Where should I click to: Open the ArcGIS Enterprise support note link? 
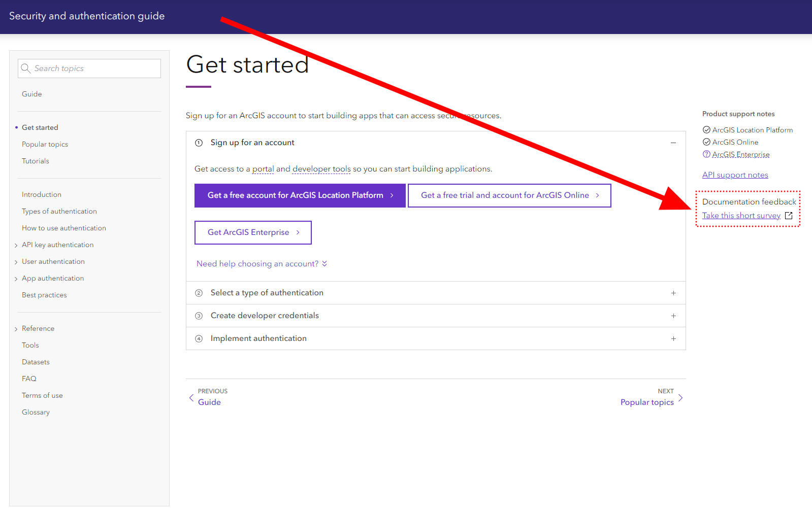741,154
